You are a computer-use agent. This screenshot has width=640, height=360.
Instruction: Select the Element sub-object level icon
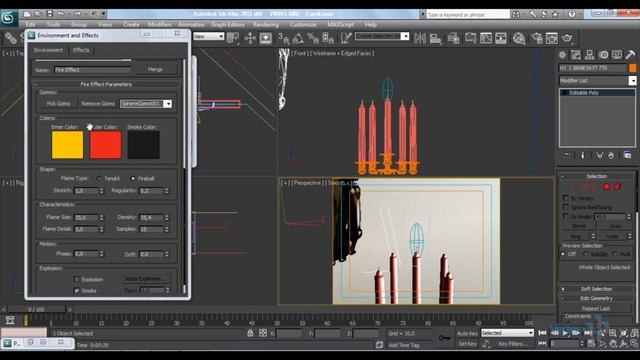point(617,187)
